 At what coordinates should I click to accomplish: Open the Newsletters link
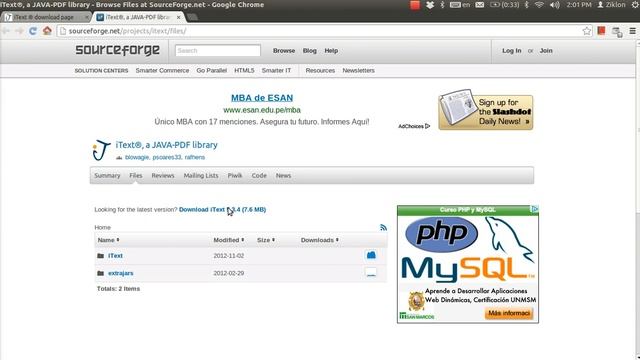(x=358, y=71)
